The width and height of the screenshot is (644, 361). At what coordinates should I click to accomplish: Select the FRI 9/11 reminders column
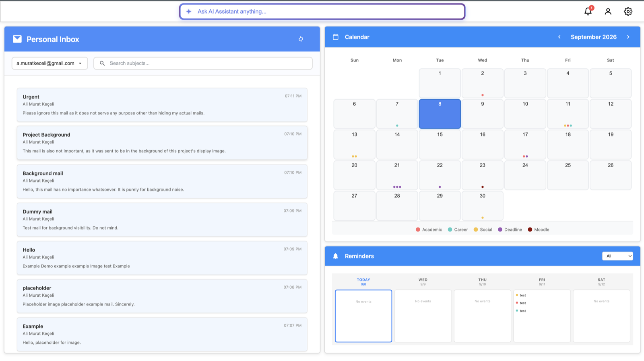[x=542, y=316]
